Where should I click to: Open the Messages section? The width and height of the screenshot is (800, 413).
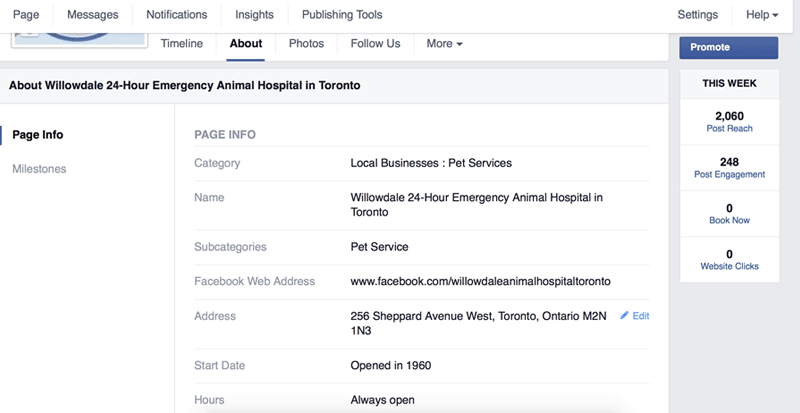[x=93, y=15]
